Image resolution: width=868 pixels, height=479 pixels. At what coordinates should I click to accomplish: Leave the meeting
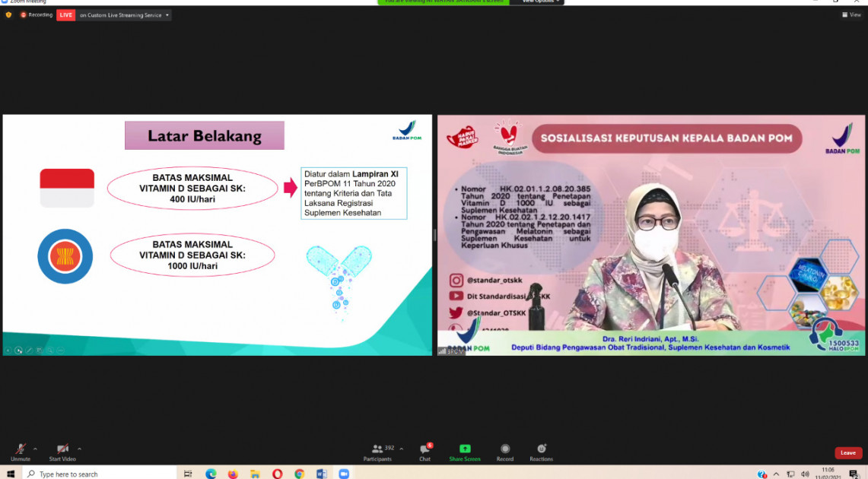click(847, 453)
